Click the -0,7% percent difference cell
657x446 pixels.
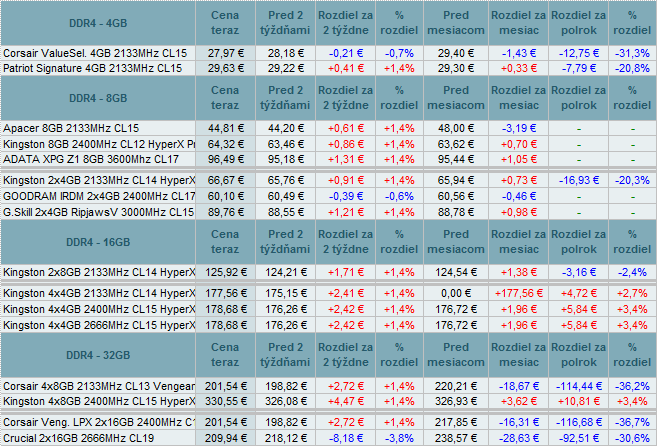399,53
